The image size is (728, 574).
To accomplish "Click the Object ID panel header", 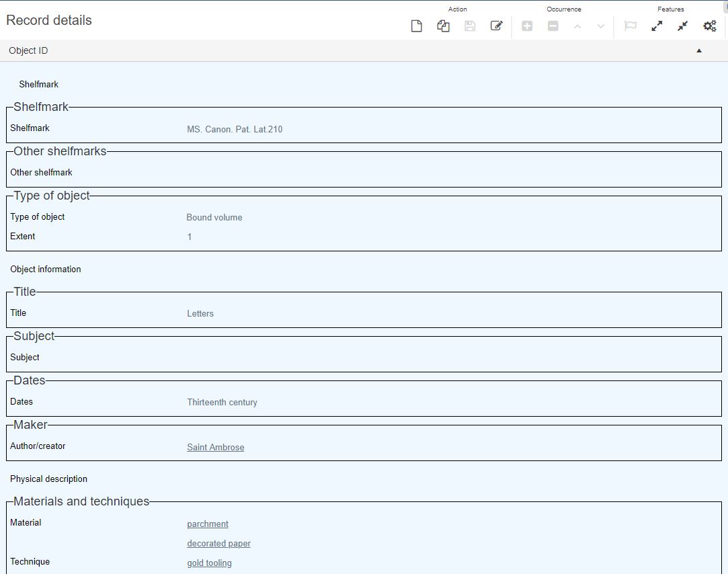I will 28,51.
